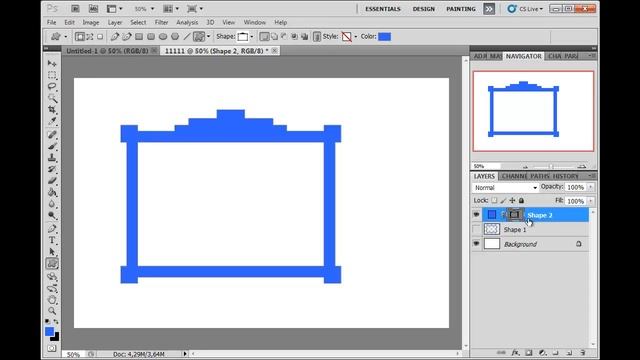
Task: Show the Shape 1 layer
Action: tap(476, 229)
